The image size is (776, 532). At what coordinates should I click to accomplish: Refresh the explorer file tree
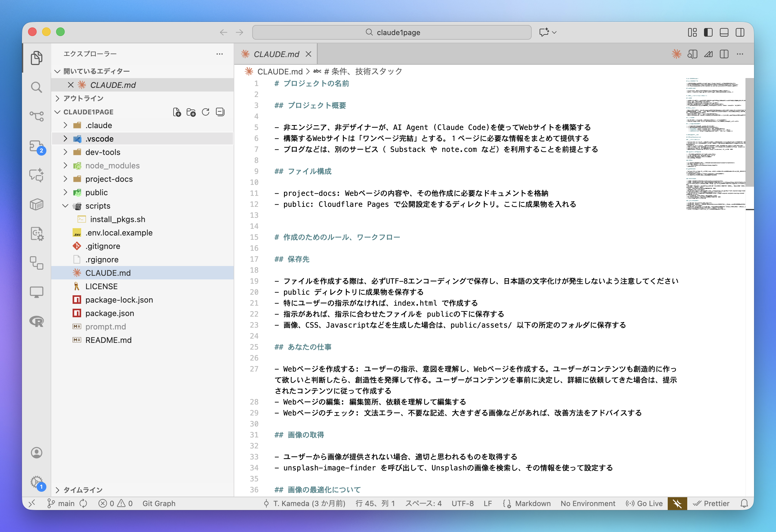pos(206,112)
